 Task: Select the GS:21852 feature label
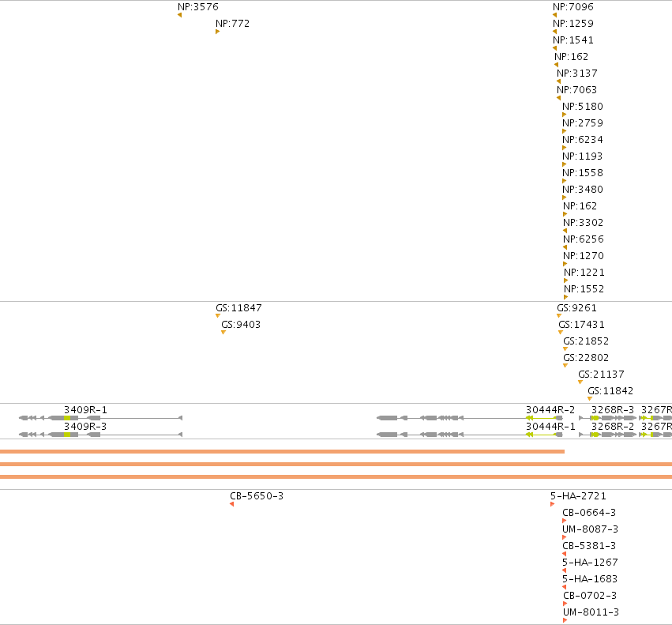tap(586, 341)
